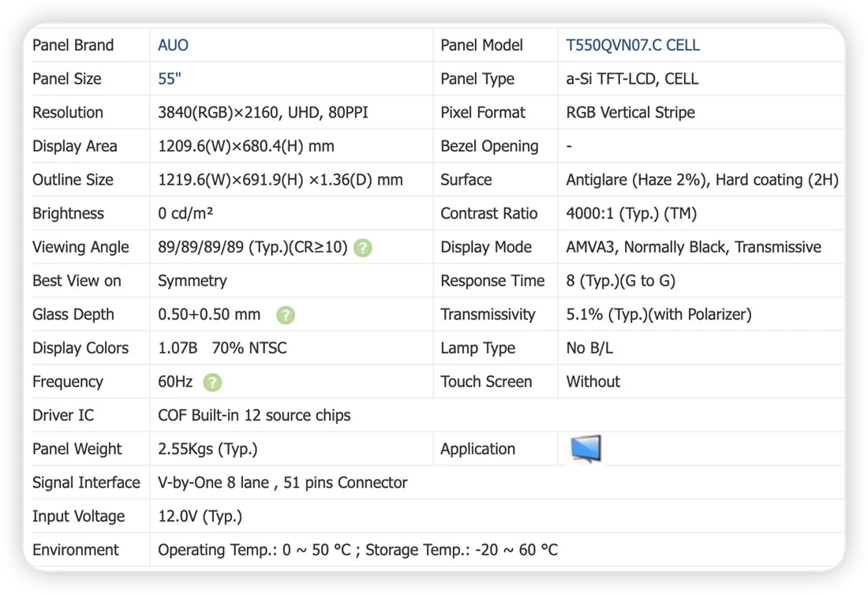
Task: Click the Driver IC label
Action: click(63, 416)
